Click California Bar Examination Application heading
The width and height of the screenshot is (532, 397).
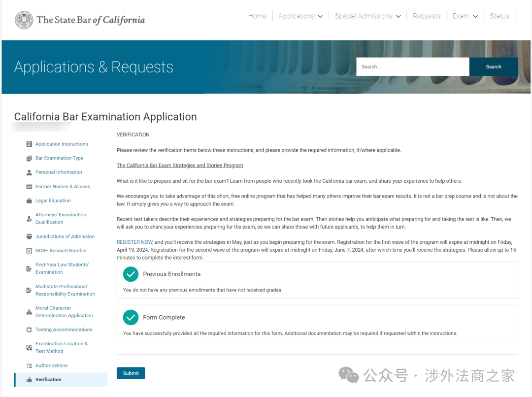click(x=105, y=117)
